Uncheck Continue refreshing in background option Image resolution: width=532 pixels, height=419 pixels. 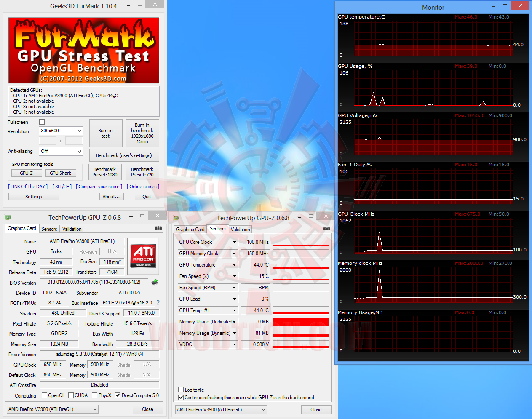tap(181, 398)
